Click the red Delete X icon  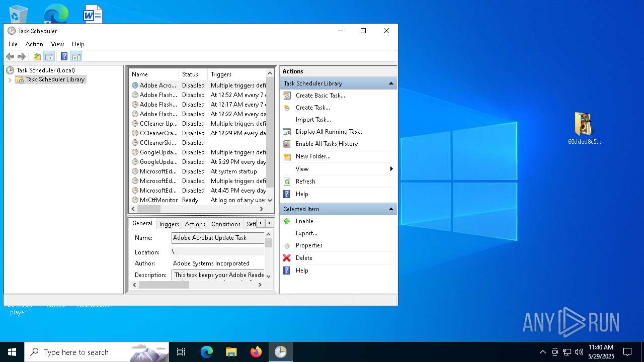click(287, 258)
